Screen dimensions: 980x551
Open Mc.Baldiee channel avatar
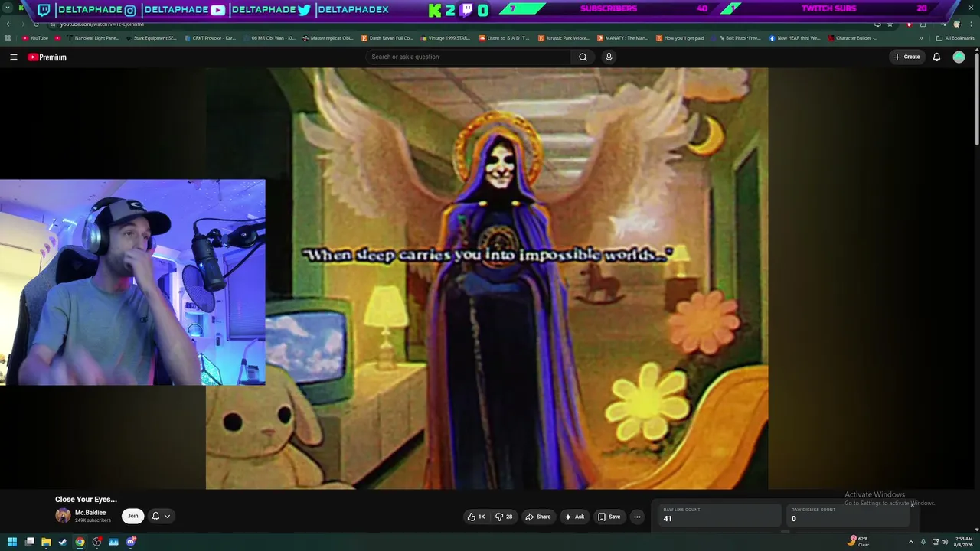[x=63, y=516]
